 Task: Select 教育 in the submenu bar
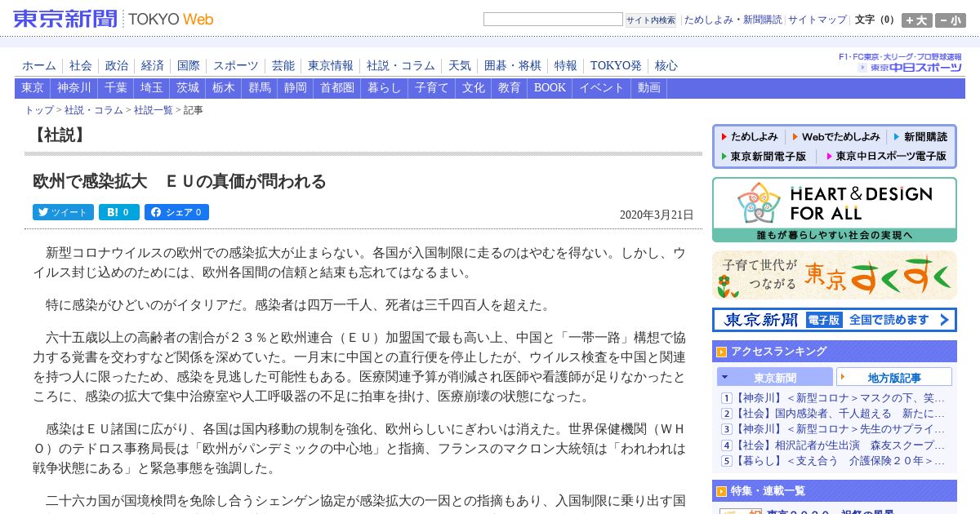pyautogui.click(x=510, y=88)
